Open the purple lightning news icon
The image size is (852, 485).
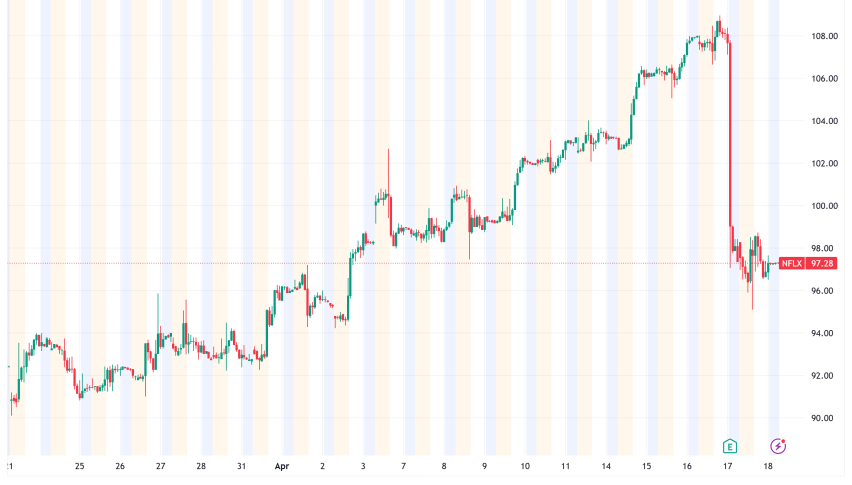coord(777,445)
